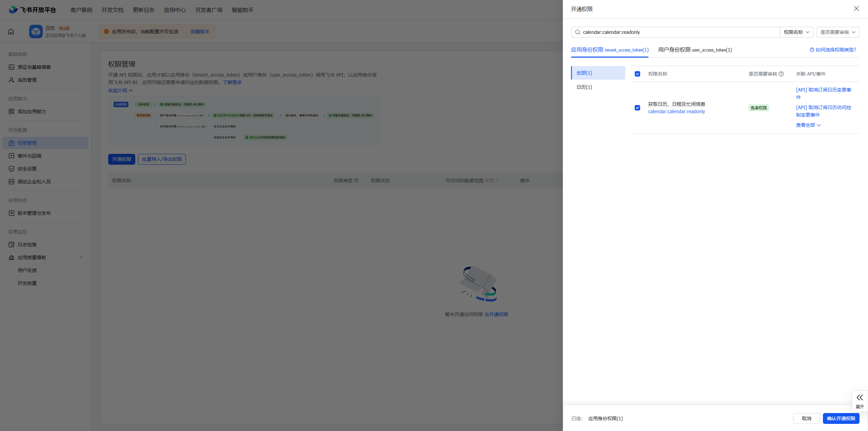Open 日志检索 in the sidebar
The width and height of the screenshot is (868, 431).
[27, 245]
